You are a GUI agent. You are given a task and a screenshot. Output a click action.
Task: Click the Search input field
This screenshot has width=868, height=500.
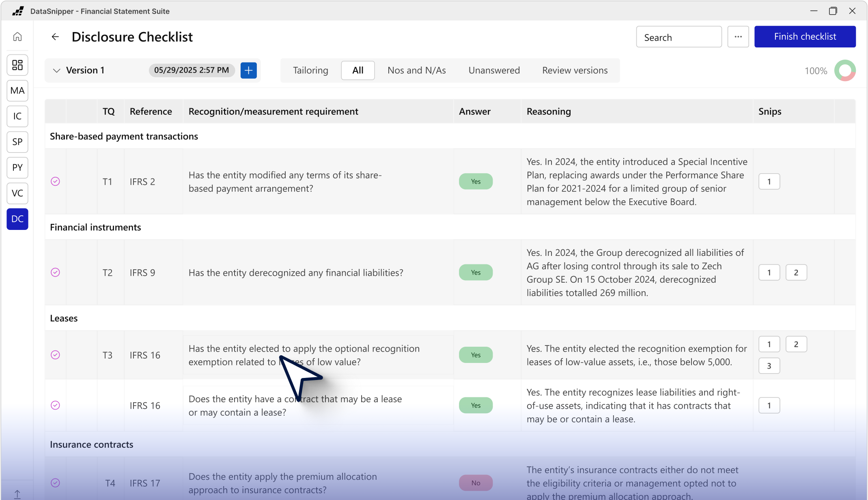[678, 37]
